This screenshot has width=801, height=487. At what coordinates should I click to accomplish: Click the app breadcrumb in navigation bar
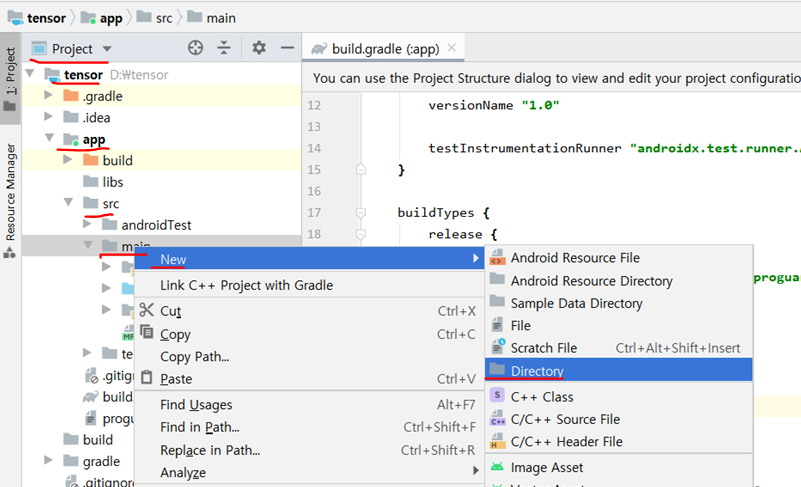tap(102, 18)
